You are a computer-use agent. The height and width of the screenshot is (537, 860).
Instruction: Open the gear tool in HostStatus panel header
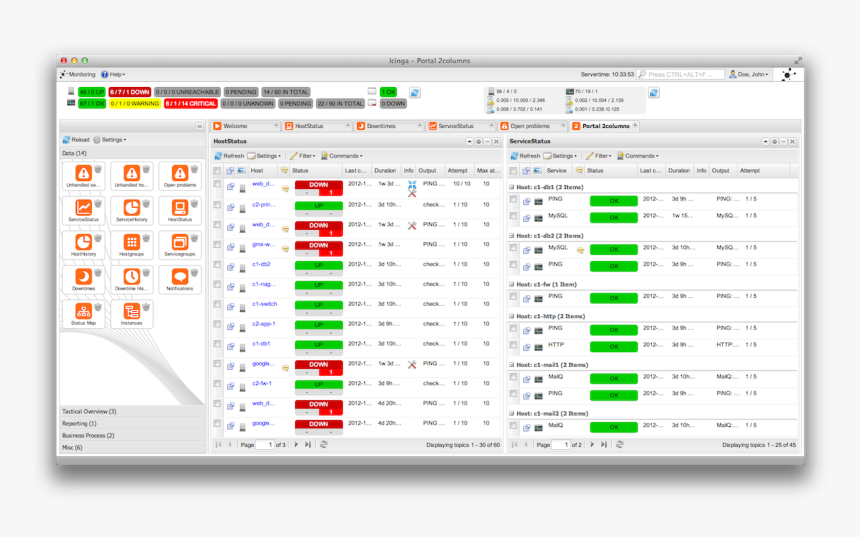[x=478, y=142]
